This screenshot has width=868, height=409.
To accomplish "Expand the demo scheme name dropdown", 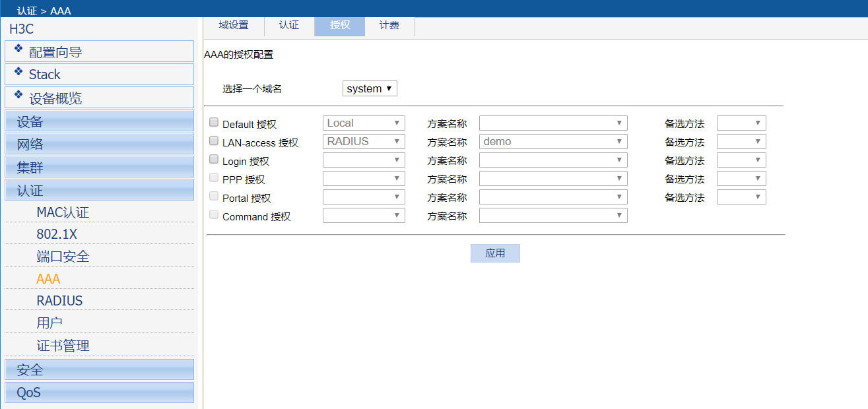I will [553, 142].
